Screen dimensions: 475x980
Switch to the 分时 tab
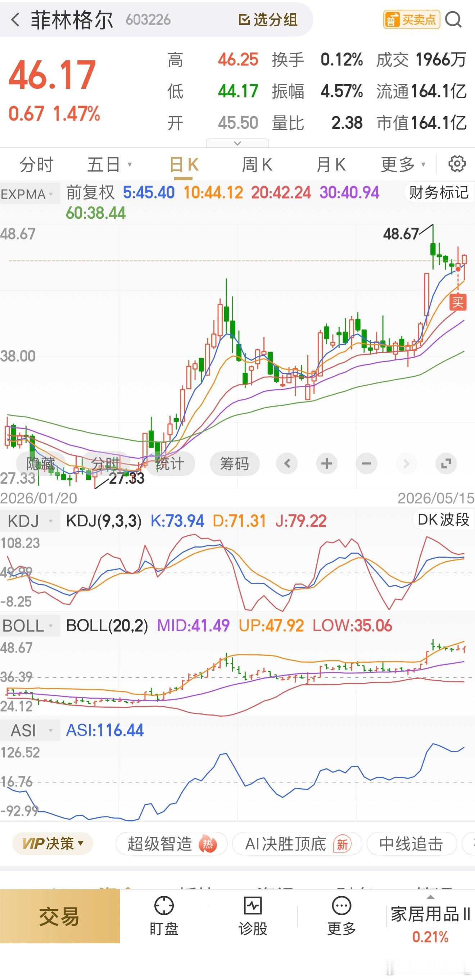click(37, 165)
